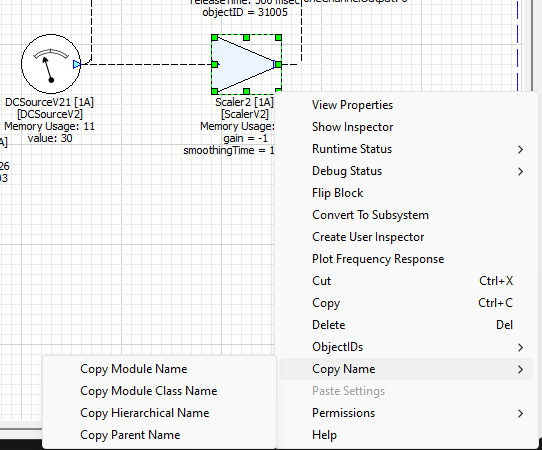The image size is (542, 450).
Task: Choose Copy Module Name
Action: click(x=159, y=369)
